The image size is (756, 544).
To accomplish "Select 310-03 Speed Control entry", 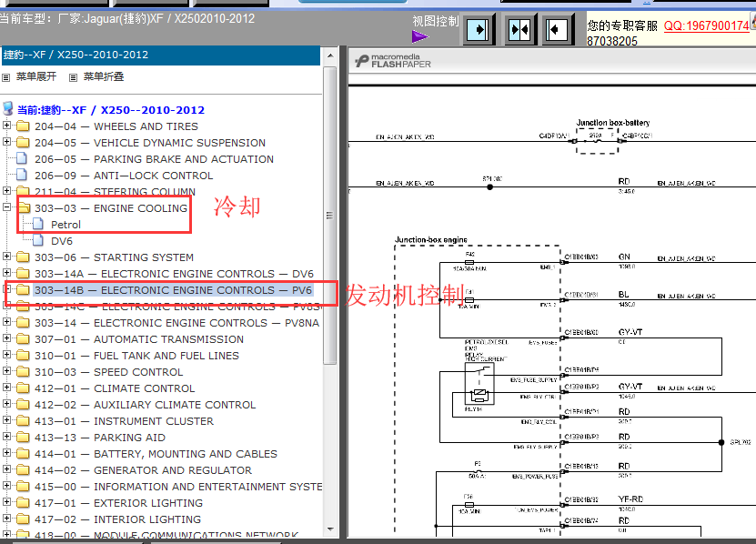I will point(109,372).
